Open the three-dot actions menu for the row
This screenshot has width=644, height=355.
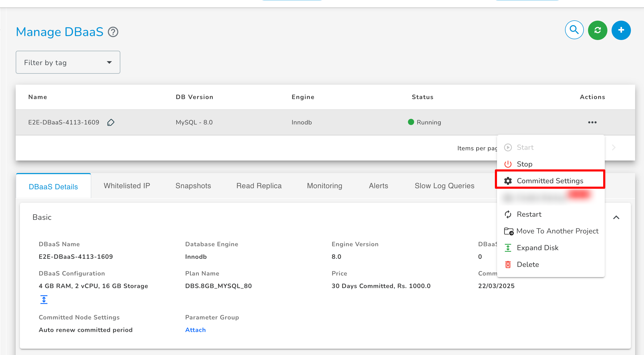592,122
